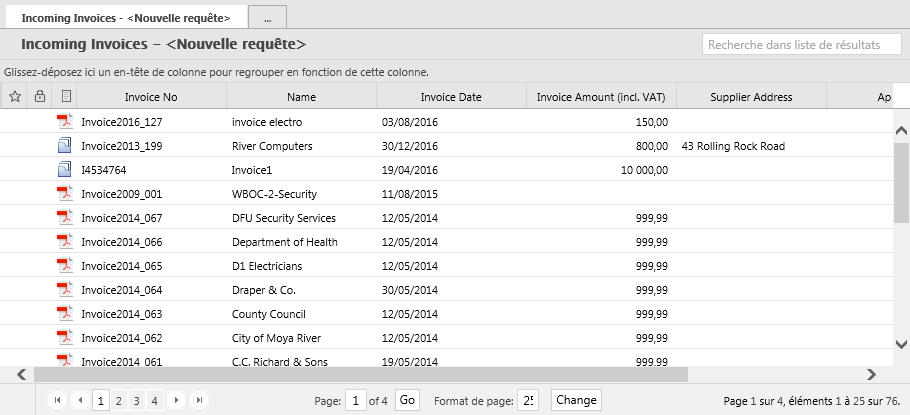The height and width of the screenshot is (415, 910).
Task: Jump to the last page using pager icon
Action: [199, 400]
